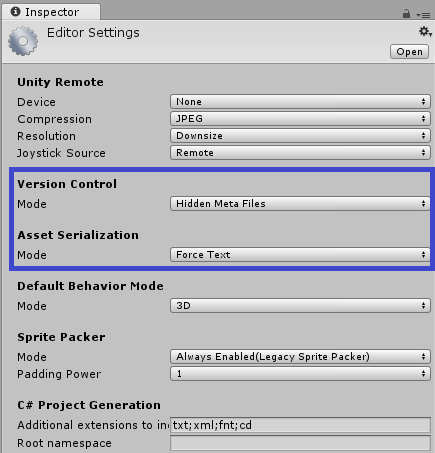The height and width of the screenshot is (453, 435).
Task: Click the Additional extensions to include label
Action: pos(93,425)
